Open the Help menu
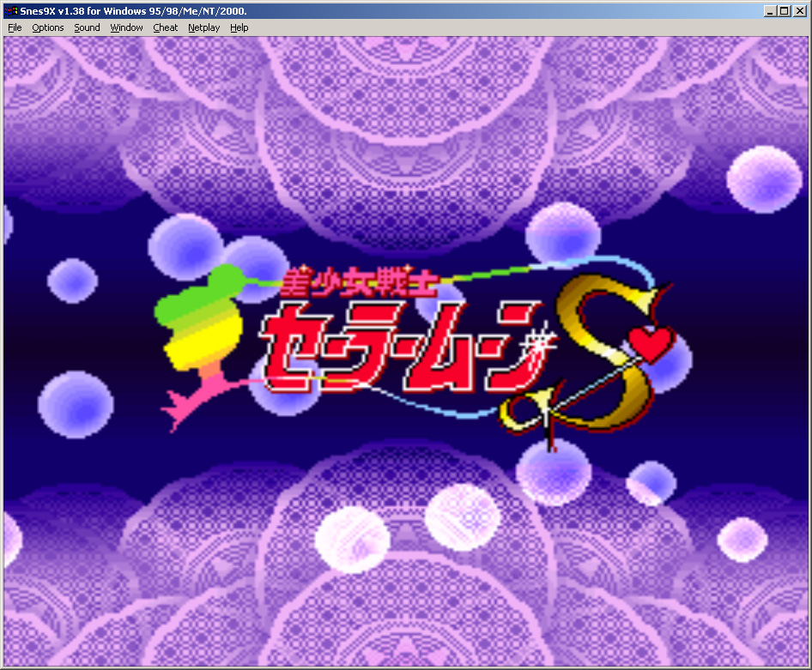The height and width of the screenshot is (670, 812). coord(239,28)
